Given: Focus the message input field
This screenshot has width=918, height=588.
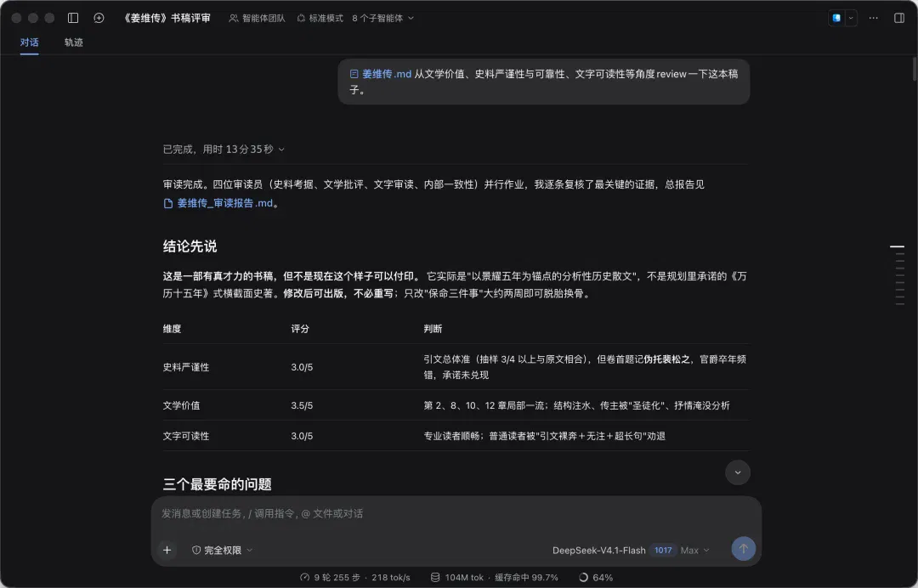Looking at the screenshot, I should pyautogui.click(x=456, y=514).
